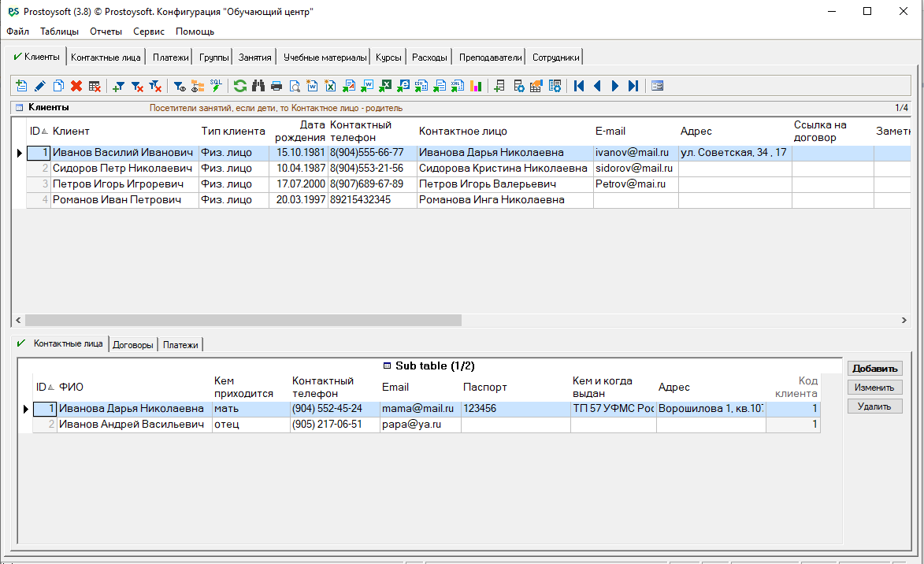Sort clients table by ID column header
Image resolution: width=924 pixels, height=564 pixels.
pos(38,131)
